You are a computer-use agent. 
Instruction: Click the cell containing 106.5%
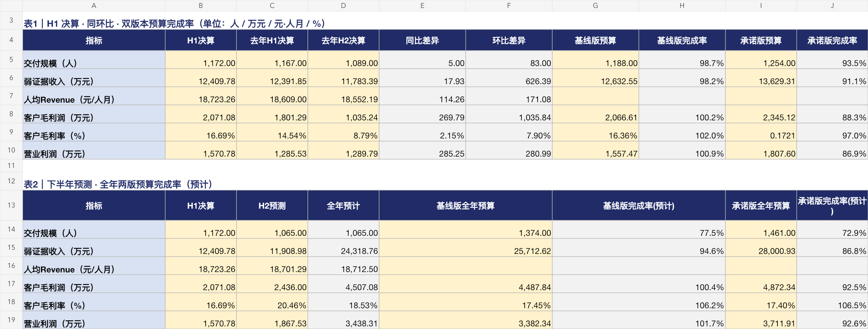pos(832,302)
